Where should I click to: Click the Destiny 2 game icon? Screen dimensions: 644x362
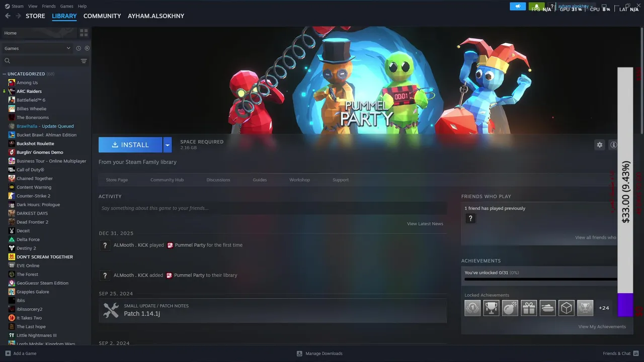12,248
